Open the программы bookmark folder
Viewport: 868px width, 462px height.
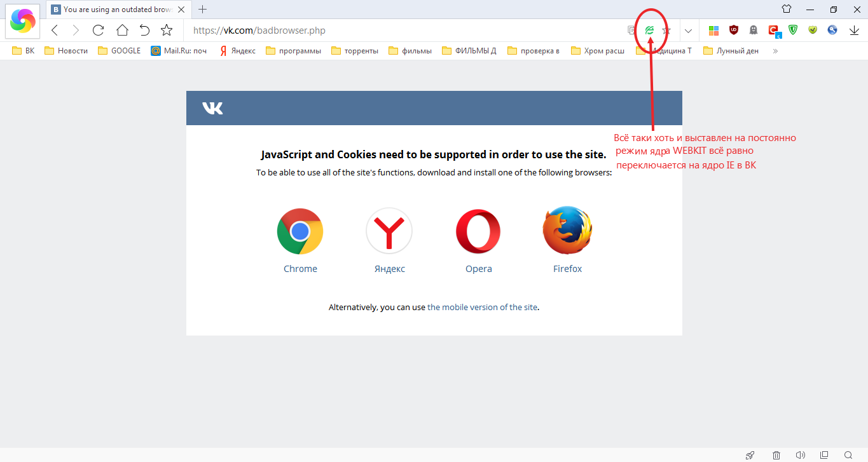[293, 51]
